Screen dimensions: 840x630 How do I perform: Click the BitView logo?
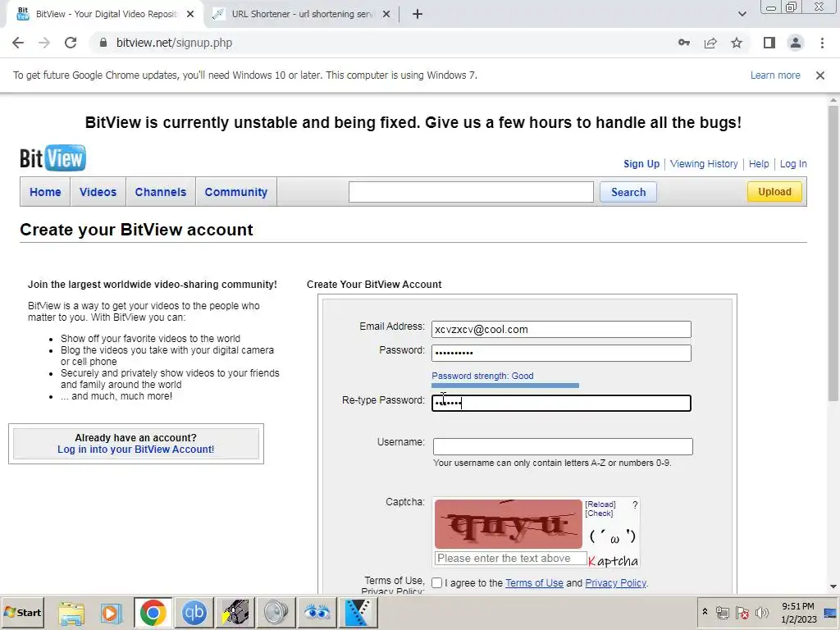52,158
